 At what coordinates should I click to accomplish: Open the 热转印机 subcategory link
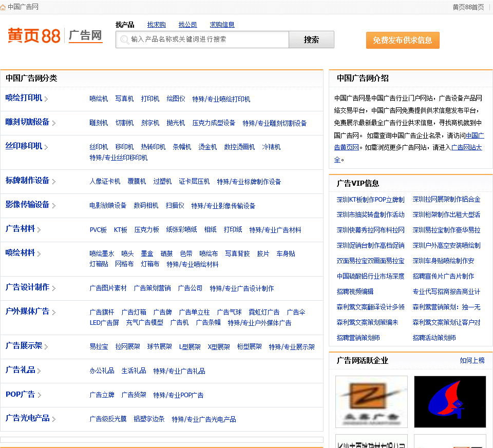coord(153,147)
